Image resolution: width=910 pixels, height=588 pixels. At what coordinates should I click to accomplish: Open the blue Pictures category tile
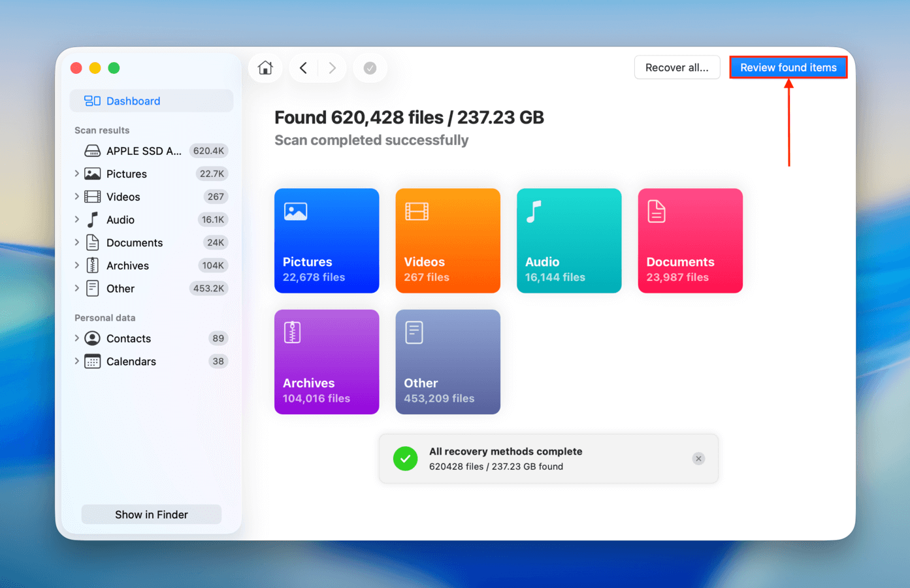pos(327,240)
